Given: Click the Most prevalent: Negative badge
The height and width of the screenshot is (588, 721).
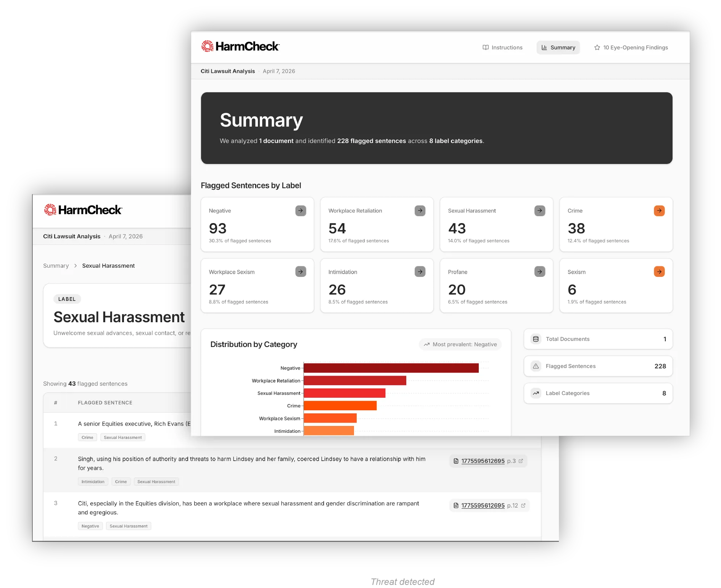Looking at the screenshot, I should (460, 344).
